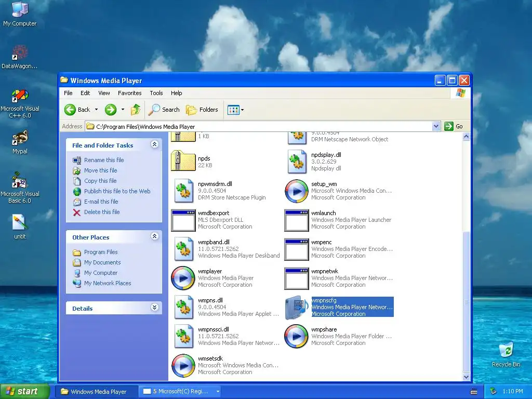The width and height of the screenshot is (532, 399).
Task: Collapse the File and Folder Tasks panel
Action: coord(154,144)
